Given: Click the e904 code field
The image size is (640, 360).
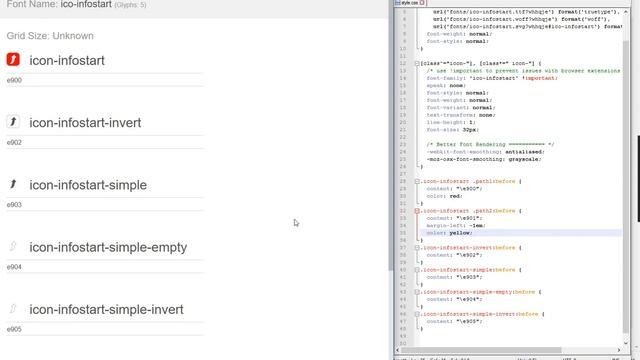Looking at the screenshot, I should pos(104,267).
